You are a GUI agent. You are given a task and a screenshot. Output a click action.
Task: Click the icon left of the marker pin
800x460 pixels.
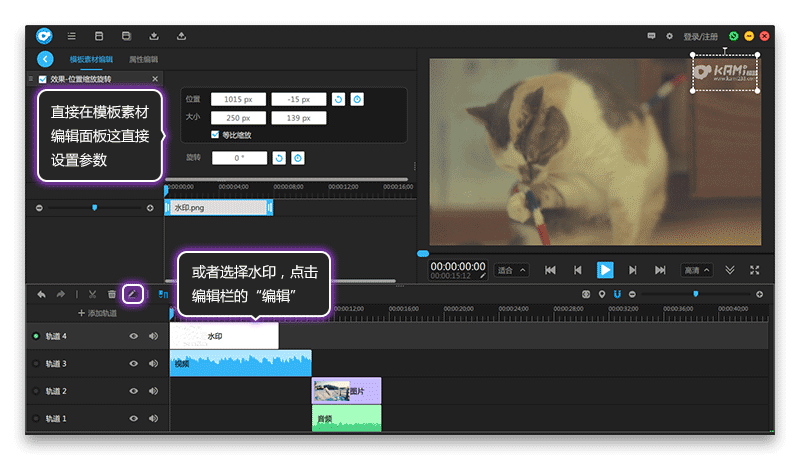coord(586,294)
